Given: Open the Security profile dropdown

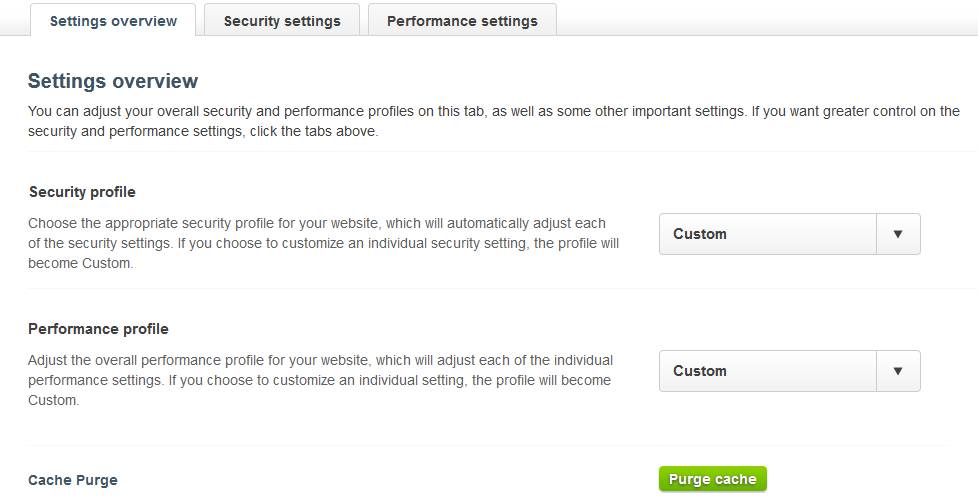Looking at the screenshot, I should point(768,234).
